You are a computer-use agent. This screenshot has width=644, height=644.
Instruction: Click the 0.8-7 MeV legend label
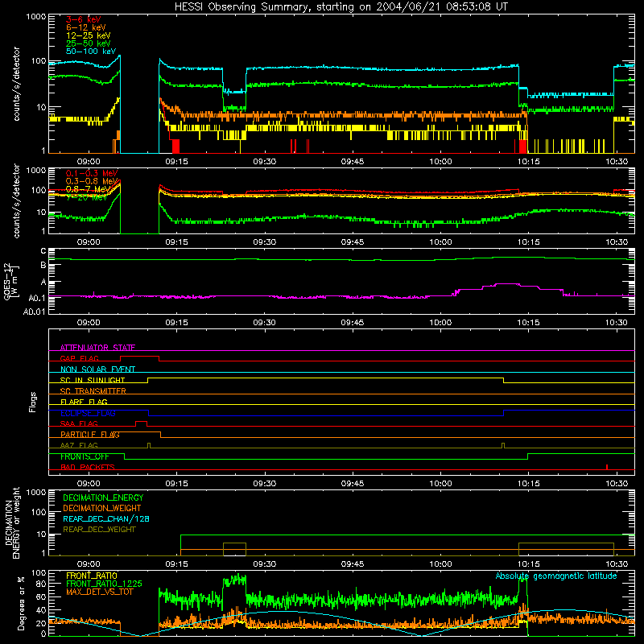[x=88, y=189]
